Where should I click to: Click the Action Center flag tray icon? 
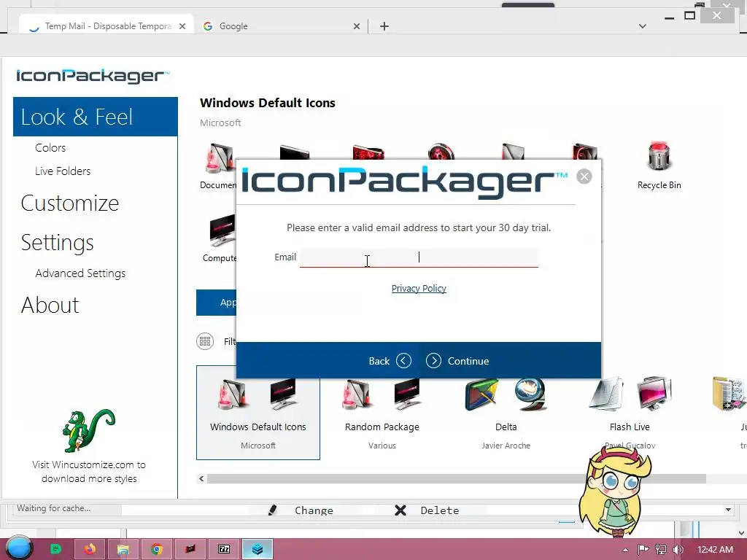[643, 550]
